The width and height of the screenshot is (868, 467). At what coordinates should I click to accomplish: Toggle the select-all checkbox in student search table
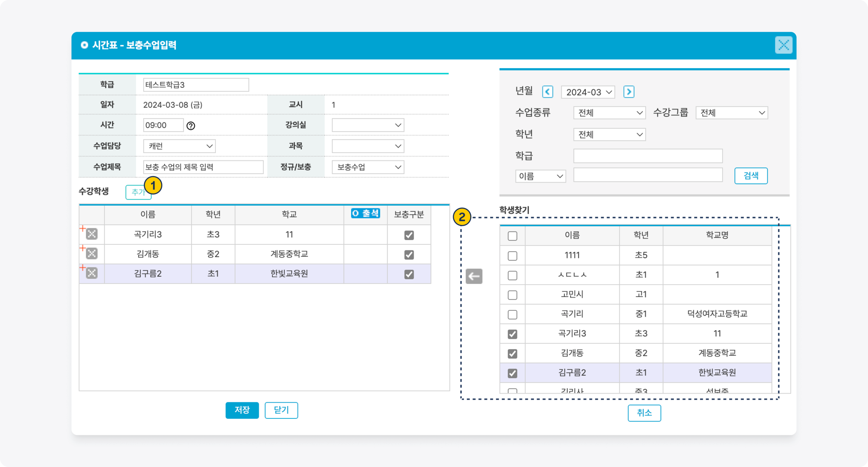click(512, 236)
